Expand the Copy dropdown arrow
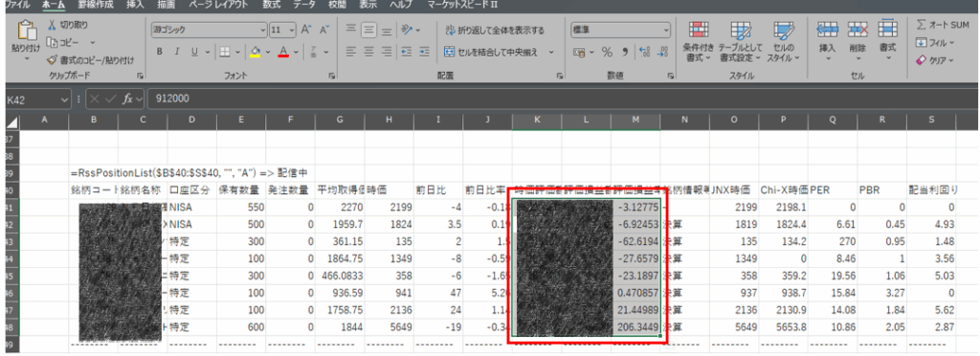Image resolution: width=980 pixels, height=356 pixels. click(93, 42)
